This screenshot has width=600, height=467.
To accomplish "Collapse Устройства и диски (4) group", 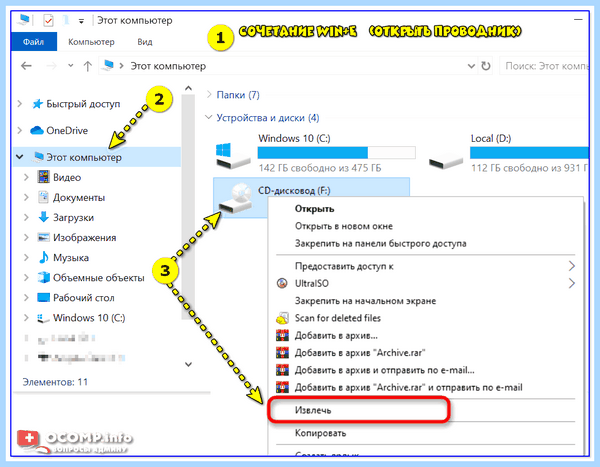I will pyautogui.click(x=209, y=117).
